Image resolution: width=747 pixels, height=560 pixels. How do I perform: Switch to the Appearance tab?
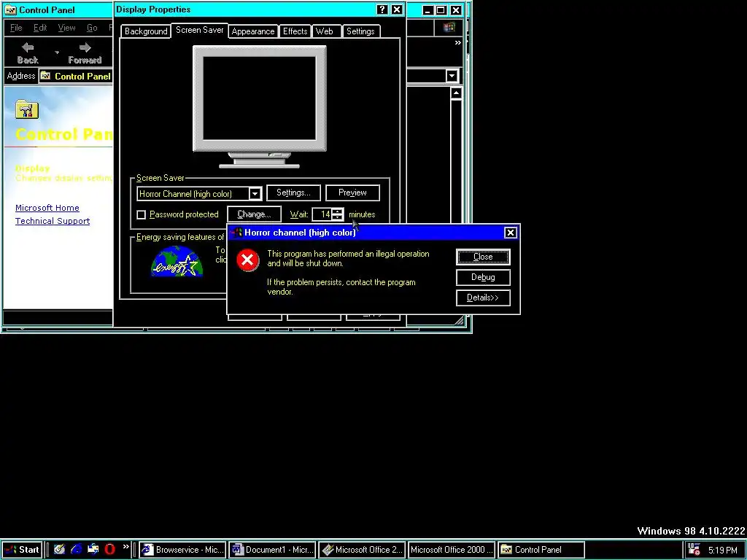[253, 31]
